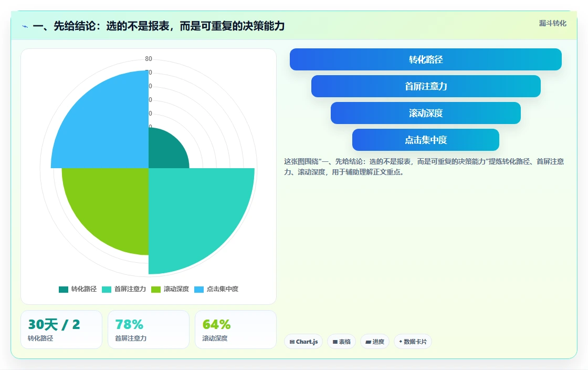Click the 进度 tag chip
The height and width of the screenshot is (370, 588).
pyautogui.click(x=375, y=342)
